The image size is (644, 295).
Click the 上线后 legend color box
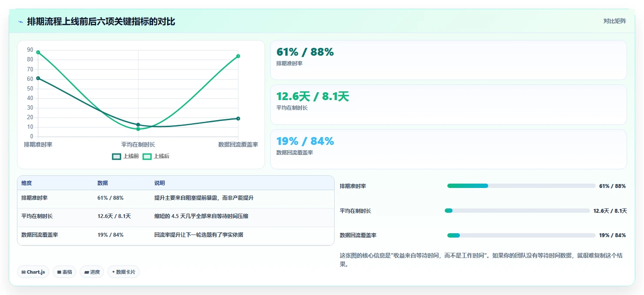click(x=147, y=157)
